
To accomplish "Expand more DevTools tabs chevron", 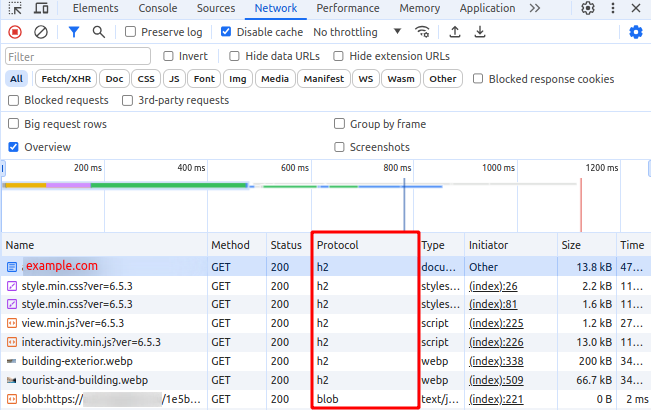I will coord(535,9).
